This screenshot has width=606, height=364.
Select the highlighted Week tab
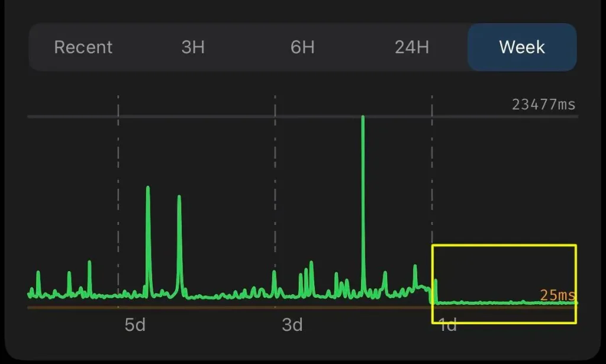tap(522, 47)
